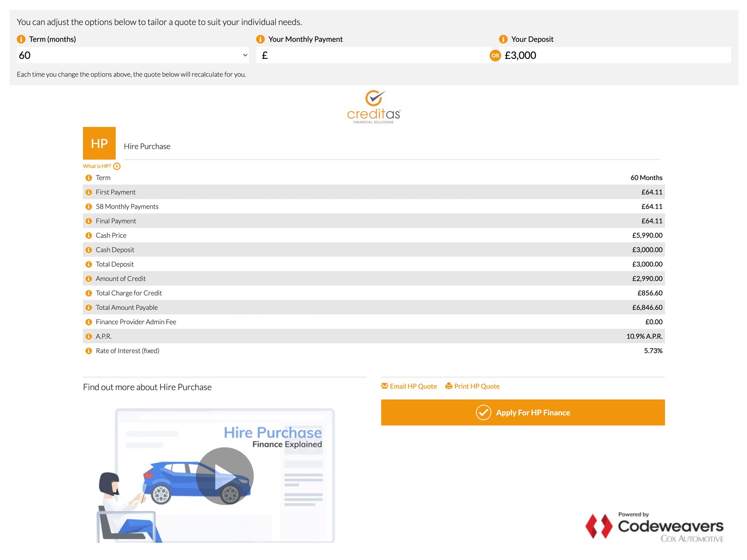This screenshot has width=747, height=560.
Task: Click the Your Monthly Payment input field
Action: [x=373, y=55]
